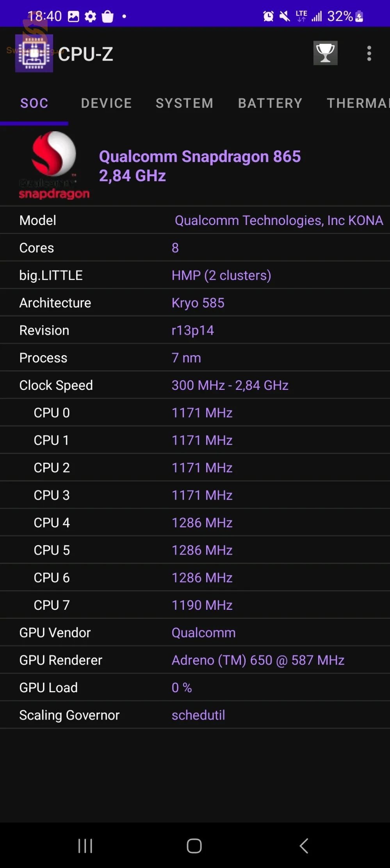Open the recent apps navigation button
390x868 pixels.
tap(85, 846)
